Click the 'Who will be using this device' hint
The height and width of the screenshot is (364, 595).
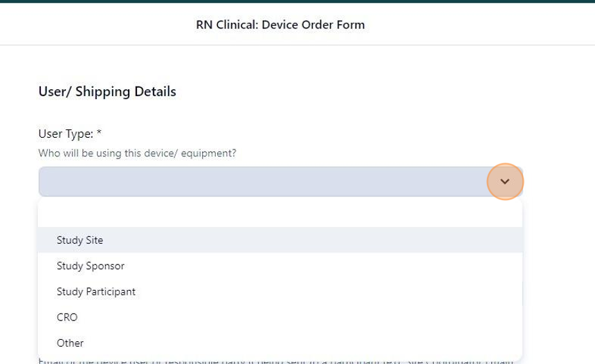137,154
